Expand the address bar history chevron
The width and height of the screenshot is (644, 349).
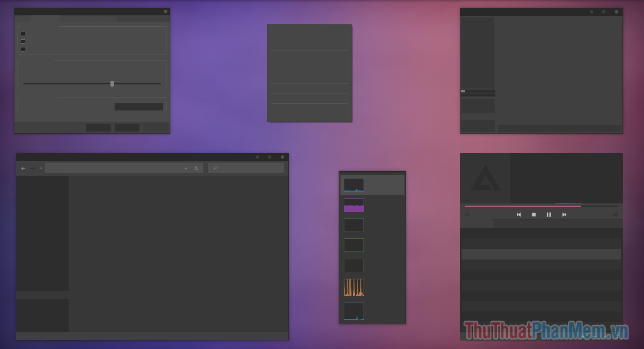(185, 168)
